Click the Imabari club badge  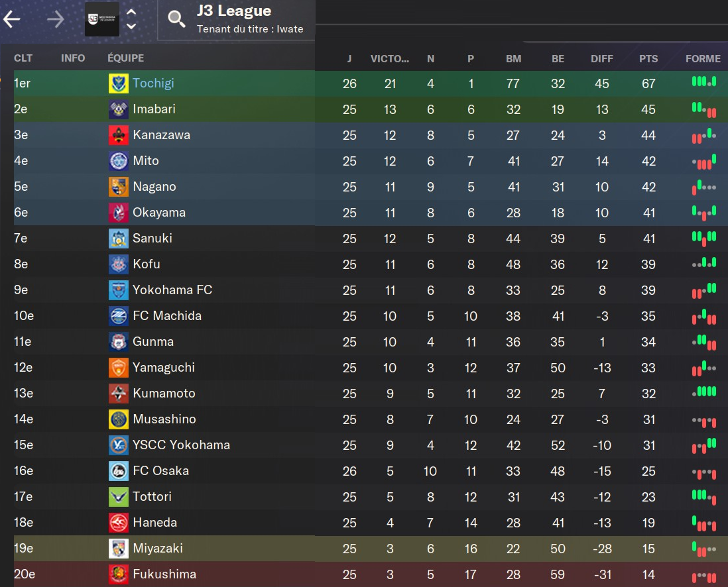pos(118,109)
